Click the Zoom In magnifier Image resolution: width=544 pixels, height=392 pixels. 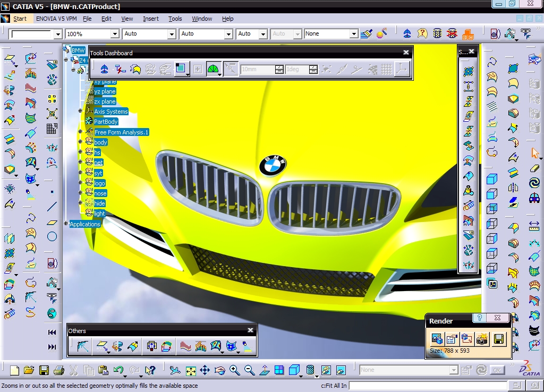click(x=234, y=370)
